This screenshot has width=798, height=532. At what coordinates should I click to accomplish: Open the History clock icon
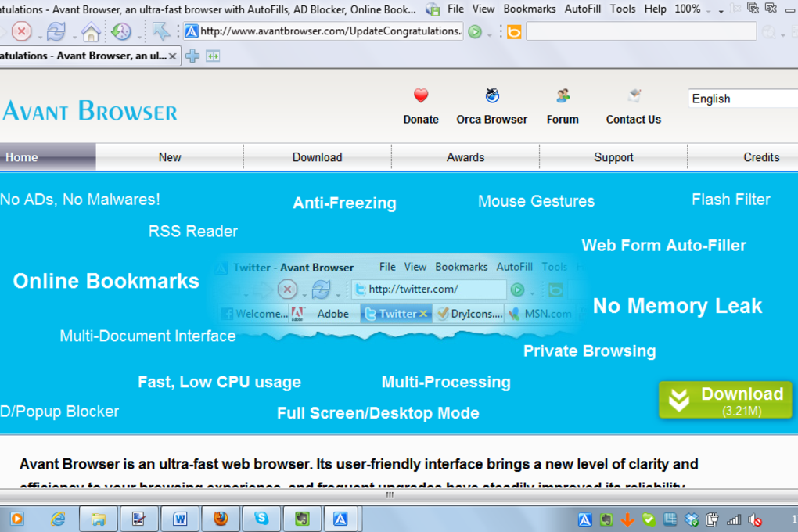pyautogui.click(x=121, y=31)
